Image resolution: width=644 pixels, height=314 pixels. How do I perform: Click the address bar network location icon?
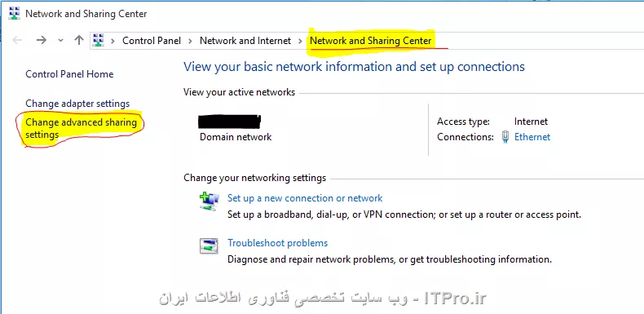[99, 40]
